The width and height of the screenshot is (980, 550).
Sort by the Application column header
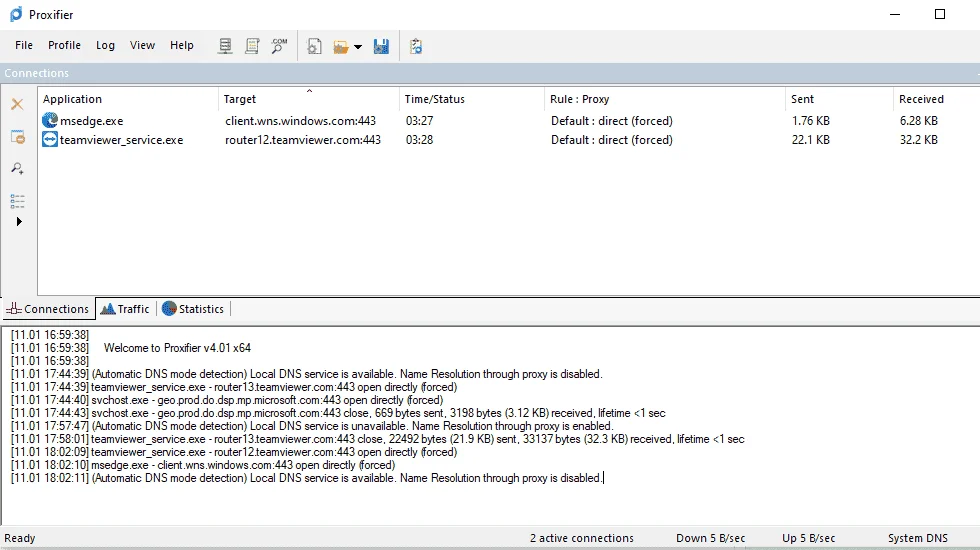click(x=128, y=99)
